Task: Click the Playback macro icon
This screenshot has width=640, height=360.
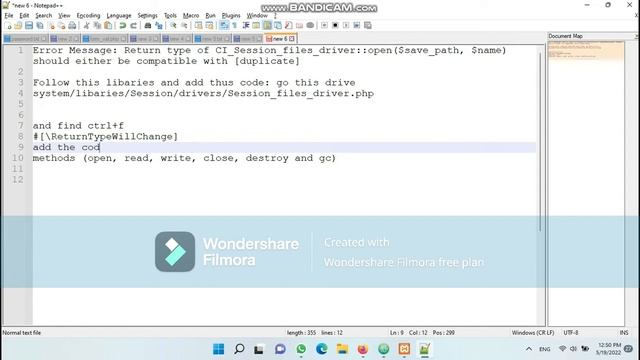Action: click(x=346, y=26)
